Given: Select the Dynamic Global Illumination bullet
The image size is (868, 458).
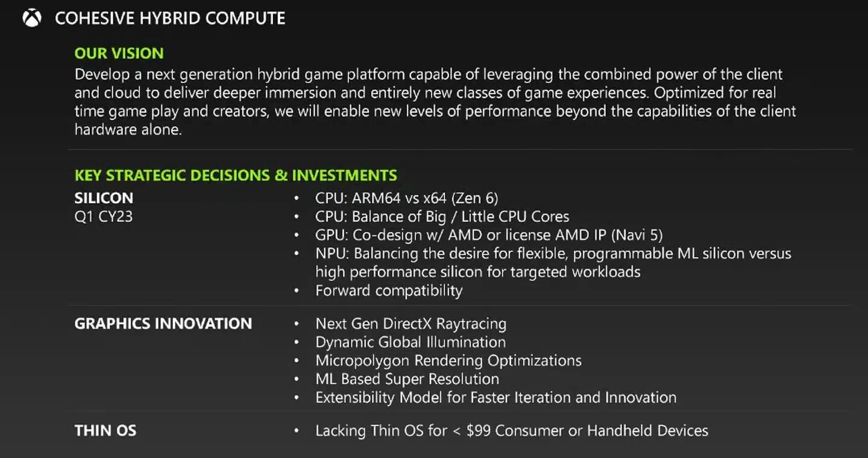Looking at the screenshot, I should click(x=410, y=342).
